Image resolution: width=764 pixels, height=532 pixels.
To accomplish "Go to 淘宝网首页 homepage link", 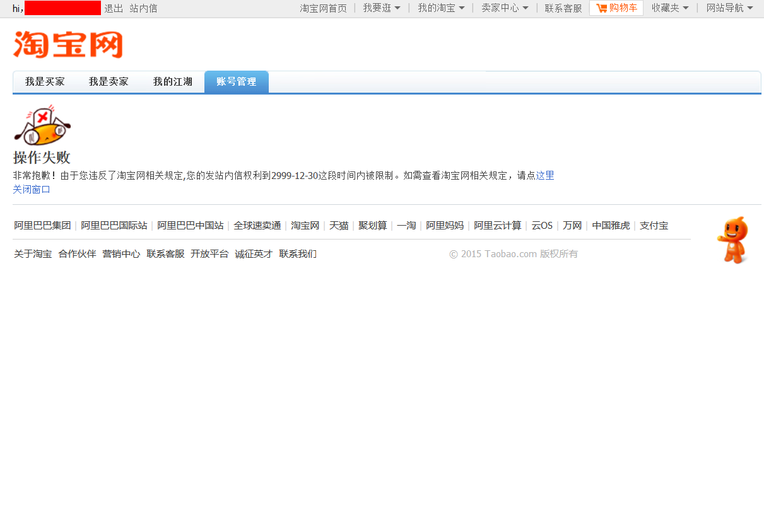I will click(x=323, y=8).
